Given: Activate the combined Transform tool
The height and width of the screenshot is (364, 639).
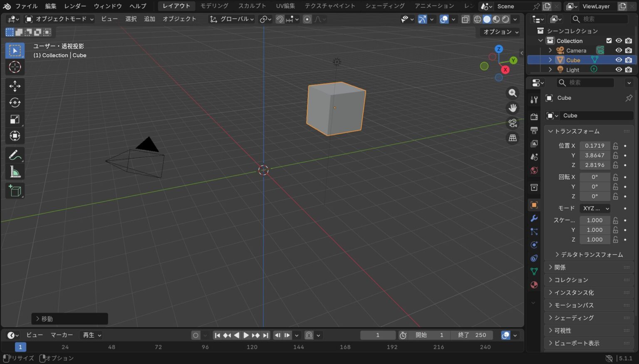Looking at the screenshot, I should coord(15,136).
